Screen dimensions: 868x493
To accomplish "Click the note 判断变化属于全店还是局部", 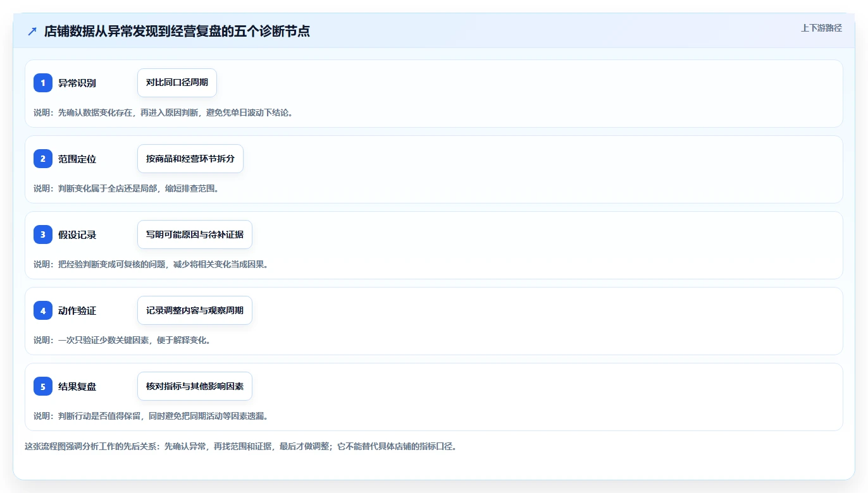I will 127,188.
